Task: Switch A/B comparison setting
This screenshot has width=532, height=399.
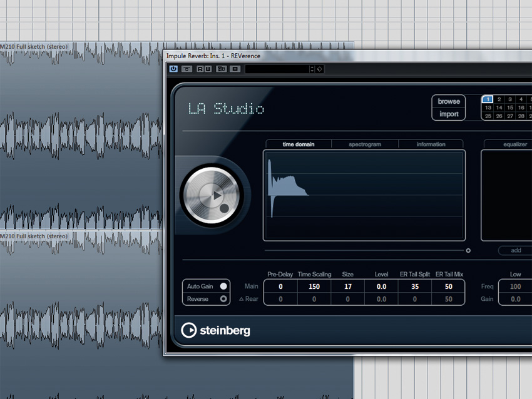Action: (x=221, y=69)
